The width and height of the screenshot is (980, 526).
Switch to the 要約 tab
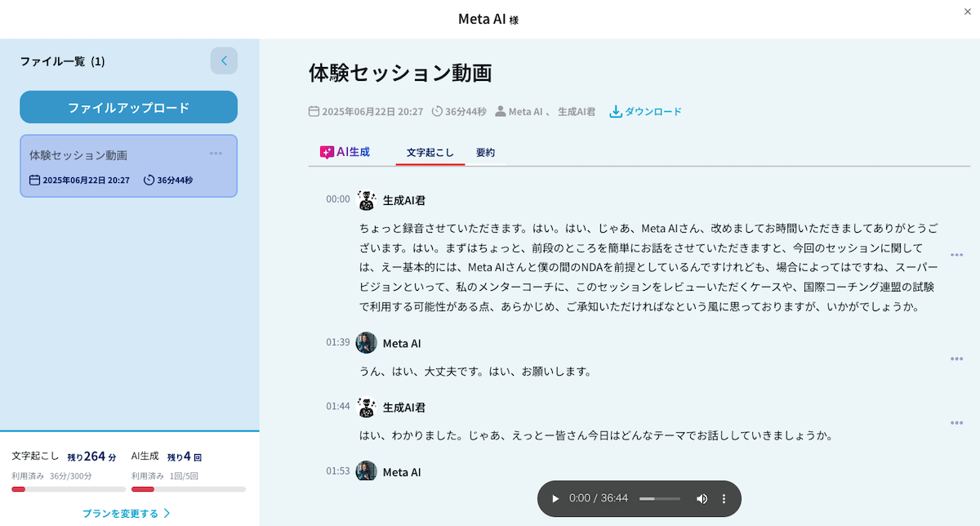(486, 153)
